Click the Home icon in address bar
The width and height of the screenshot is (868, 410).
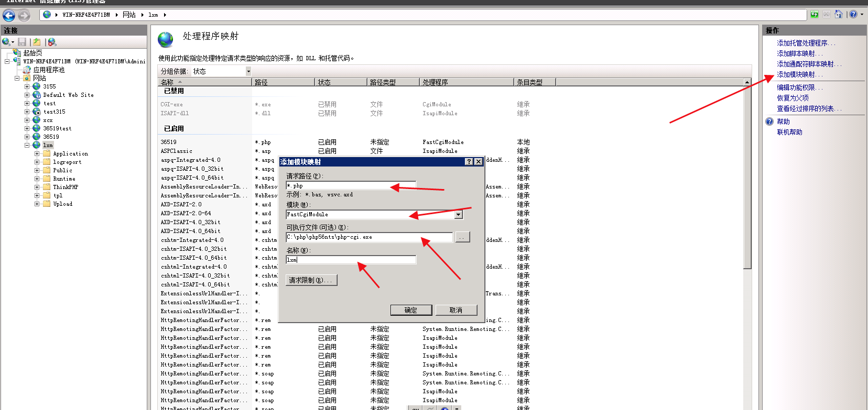[838, 15]
